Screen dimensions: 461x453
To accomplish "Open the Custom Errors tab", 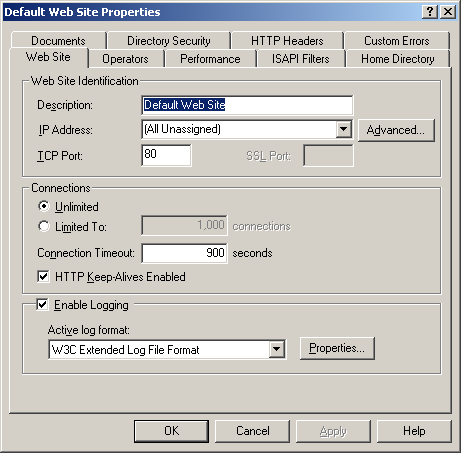I will click(397, 41).
